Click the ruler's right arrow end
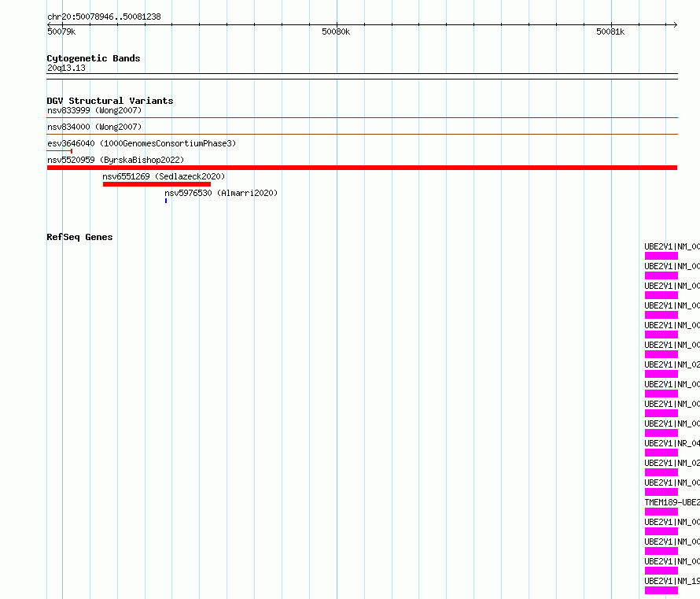The width and height of the screenshot is (700, 599). coord(675,25)
